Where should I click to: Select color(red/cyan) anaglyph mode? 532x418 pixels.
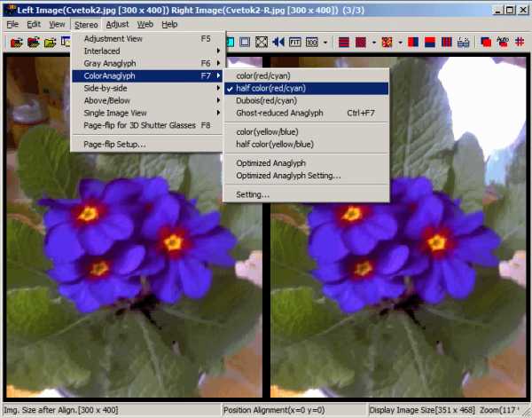point(306,75)
